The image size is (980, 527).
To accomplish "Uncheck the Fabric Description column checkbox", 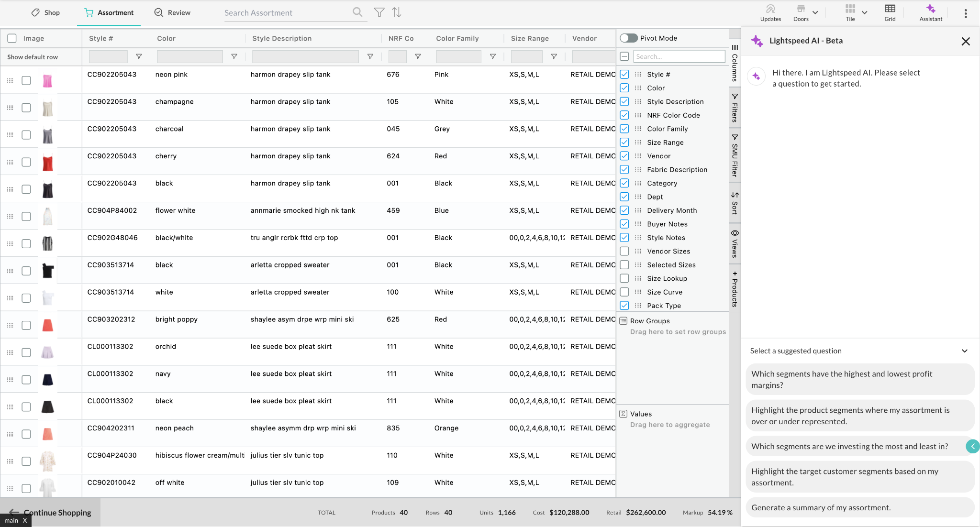I will click(624, 170).
